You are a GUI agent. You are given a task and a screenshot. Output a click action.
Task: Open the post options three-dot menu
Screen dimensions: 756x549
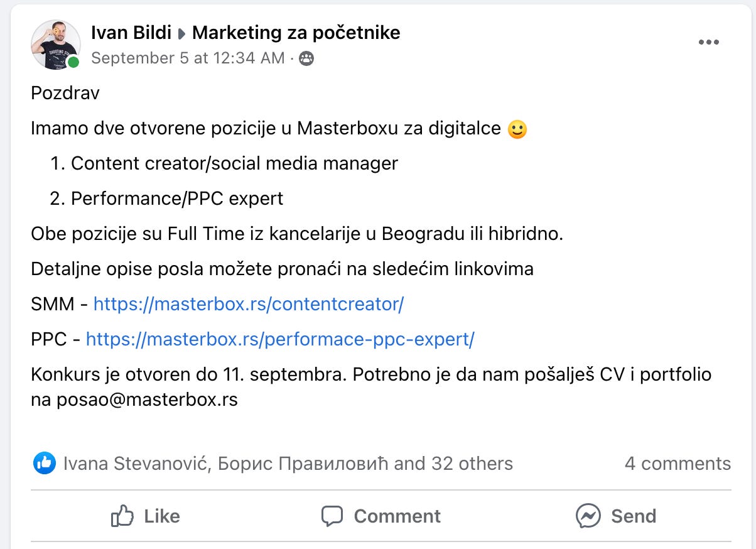[709, 42]
